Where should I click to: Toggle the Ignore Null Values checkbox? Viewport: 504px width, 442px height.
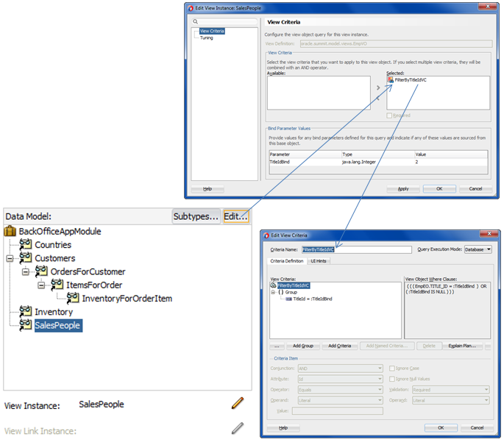coord(392,379)
